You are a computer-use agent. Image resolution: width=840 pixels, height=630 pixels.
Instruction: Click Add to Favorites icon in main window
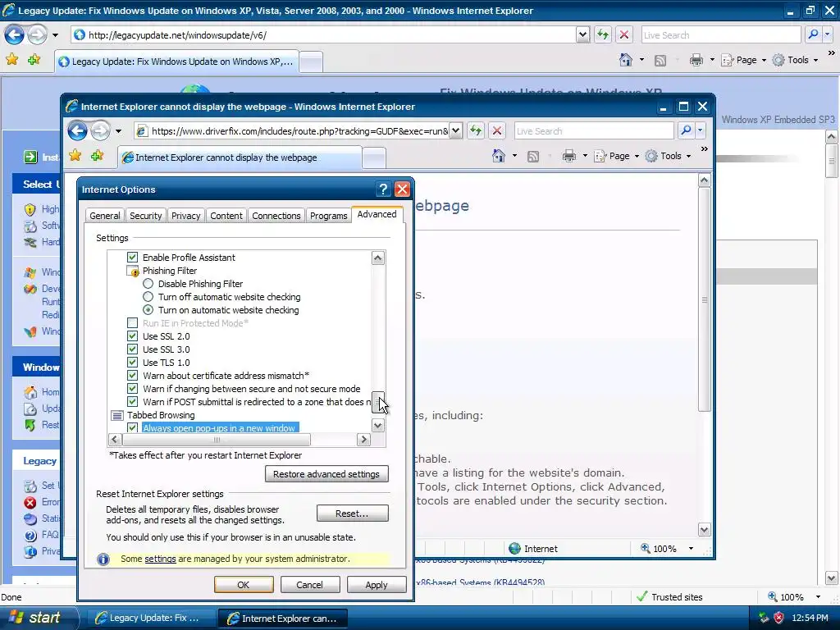(34, 59)
